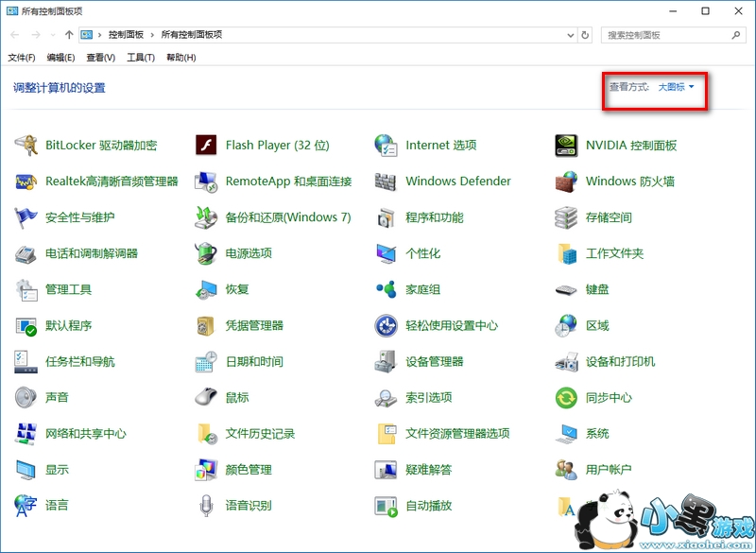Open the 工作文件夹 icon
The width and height of the screenshot is (756, 553).
pyautogui.click(x=566, y=253)
